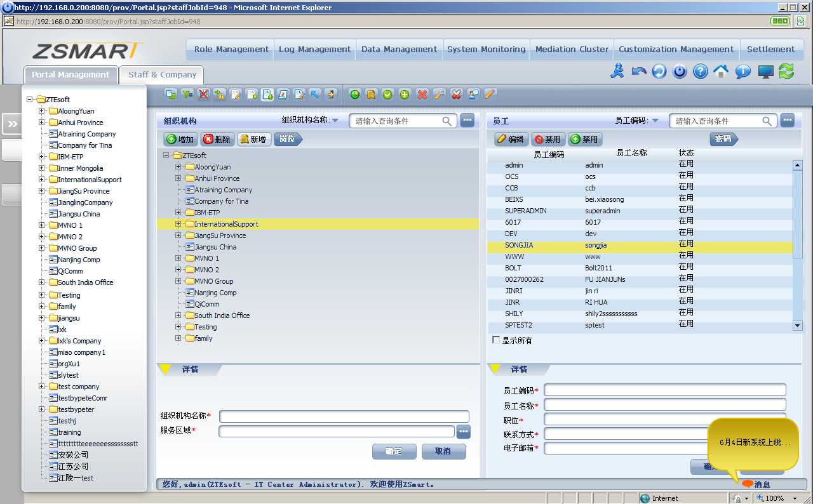Click the 编辑 button in staff panel

(511, 139)
